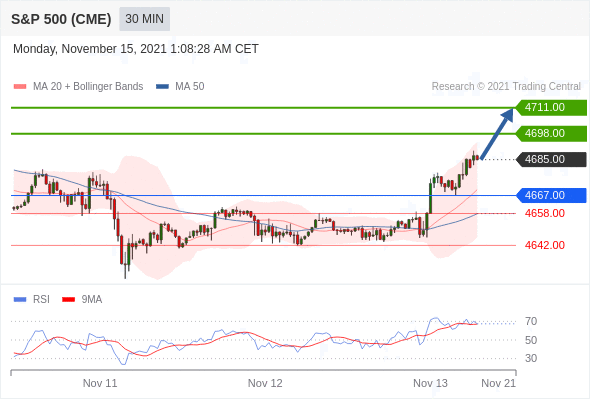
Task: Click the blue 4667.00 pivot tag
Action: [x=551, y=195]
